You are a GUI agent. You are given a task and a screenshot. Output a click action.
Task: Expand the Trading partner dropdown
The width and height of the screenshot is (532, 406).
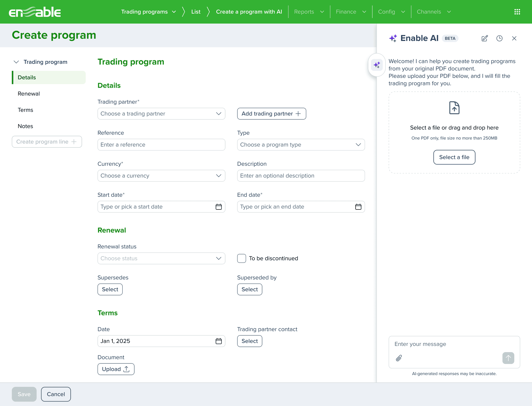coord(161,114)
